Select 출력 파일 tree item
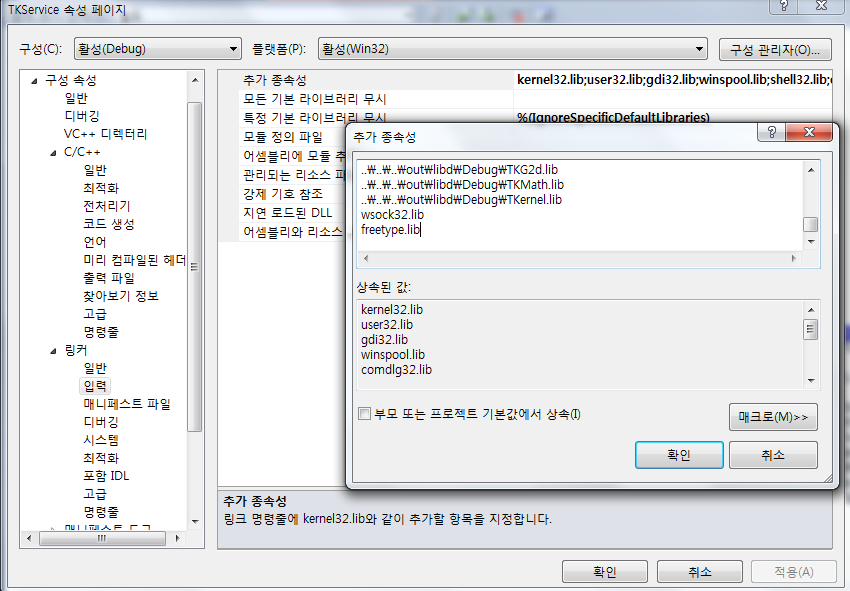Viewport: 850px width, 591px height. pos(109,278)
